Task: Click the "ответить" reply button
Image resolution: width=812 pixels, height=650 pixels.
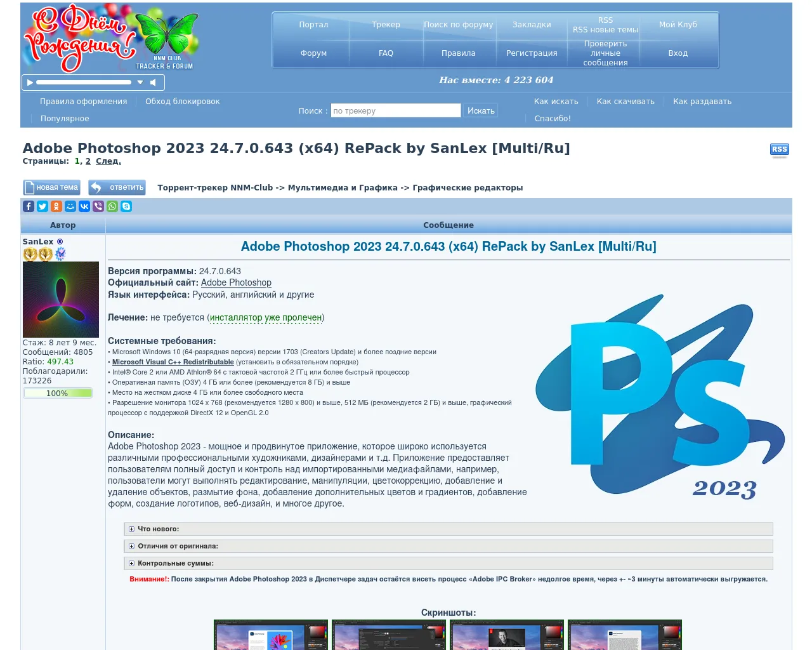Action: click(x=117, y=187)
